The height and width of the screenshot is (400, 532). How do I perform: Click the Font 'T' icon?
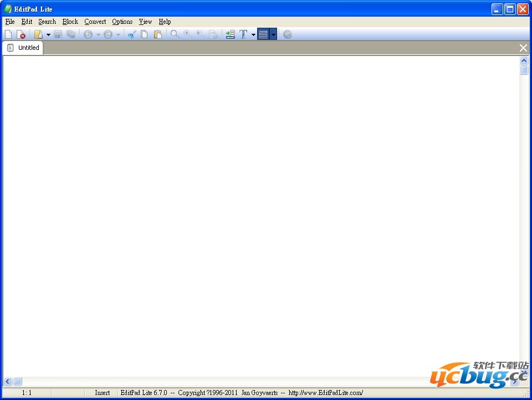point(243,34)
